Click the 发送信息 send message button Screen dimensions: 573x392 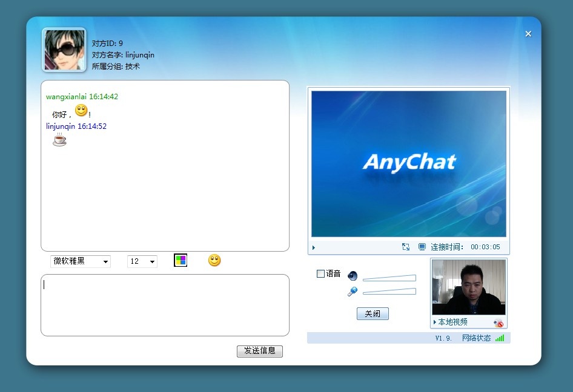click(260, 351)
